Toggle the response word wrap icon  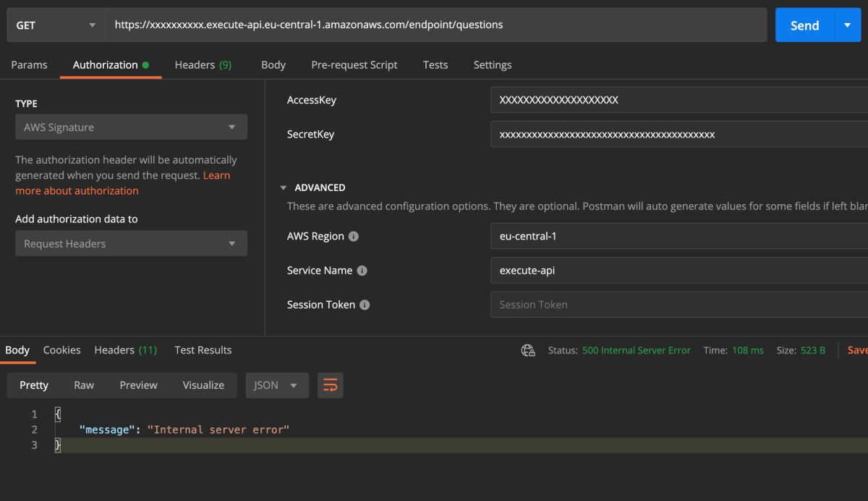point(330,385)
